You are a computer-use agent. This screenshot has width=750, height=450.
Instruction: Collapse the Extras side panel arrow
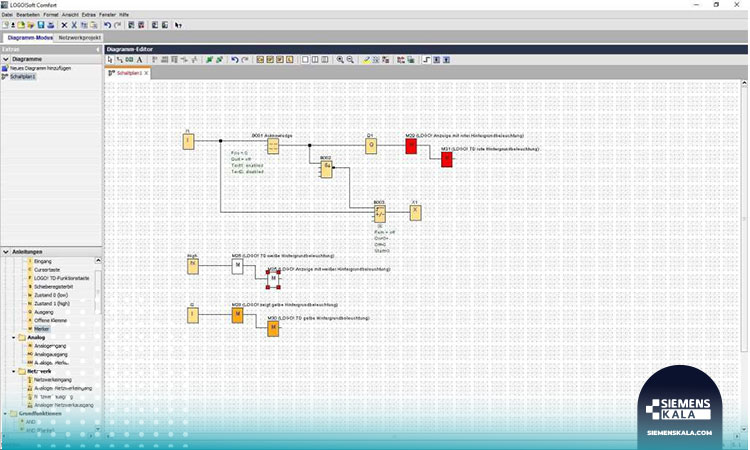[x=98, y=49]
